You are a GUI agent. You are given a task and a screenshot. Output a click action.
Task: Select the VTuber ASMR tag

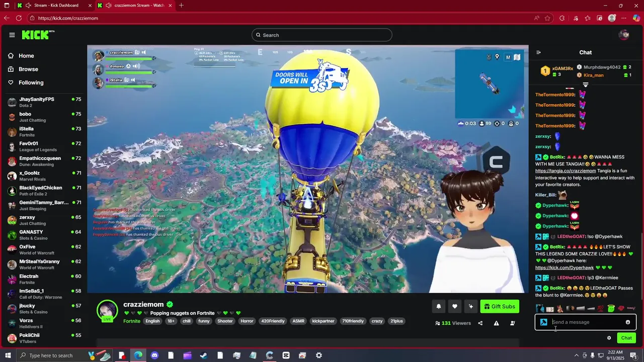[x=298, y=321]
